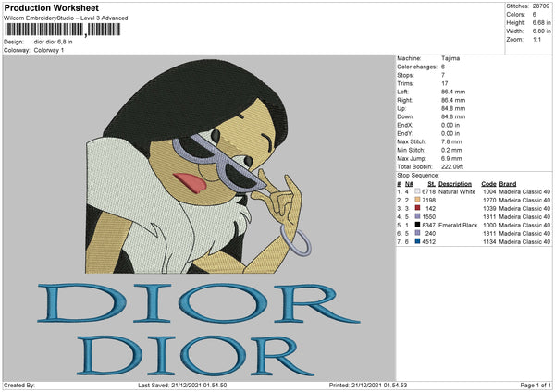Select the 'Production Worksheet' heading
The image size is (555, 392).
coord(51,7)
